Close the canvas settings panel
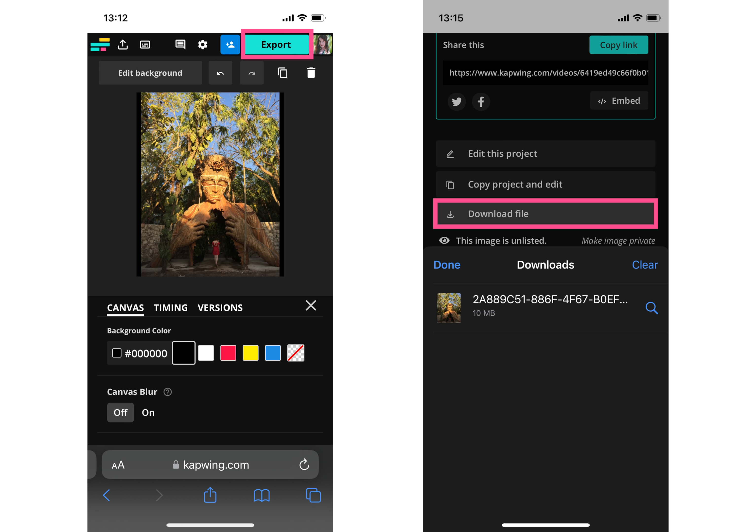Image resolution: width=756 pixels, height=532 pixels. 311,305
